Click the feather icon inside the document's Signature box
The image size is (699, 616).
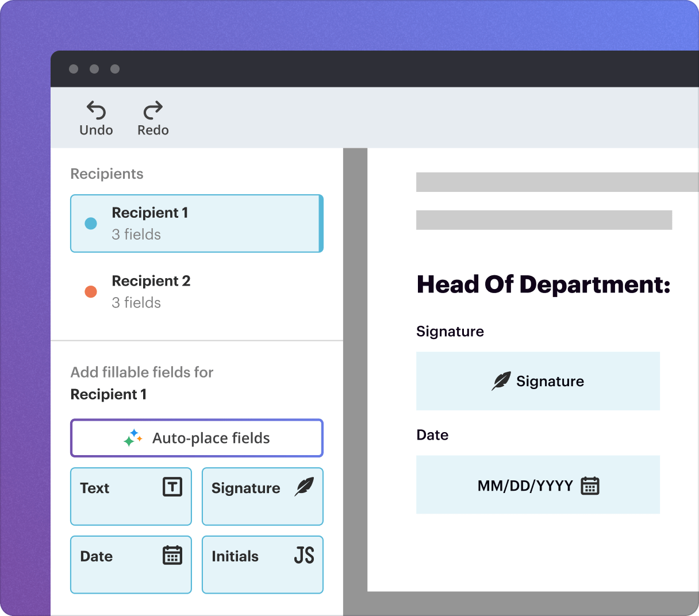click(x=502, y=380)
